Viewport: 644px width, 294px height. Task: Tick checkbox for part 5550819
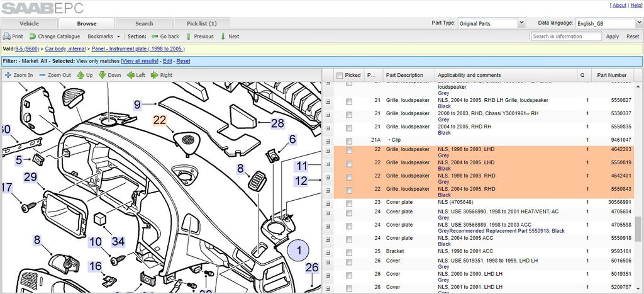click(348, 164)
